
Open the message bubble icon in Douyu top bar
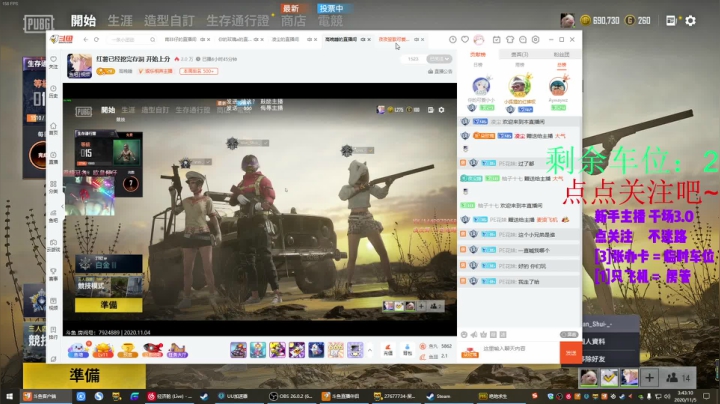point(523,40)
